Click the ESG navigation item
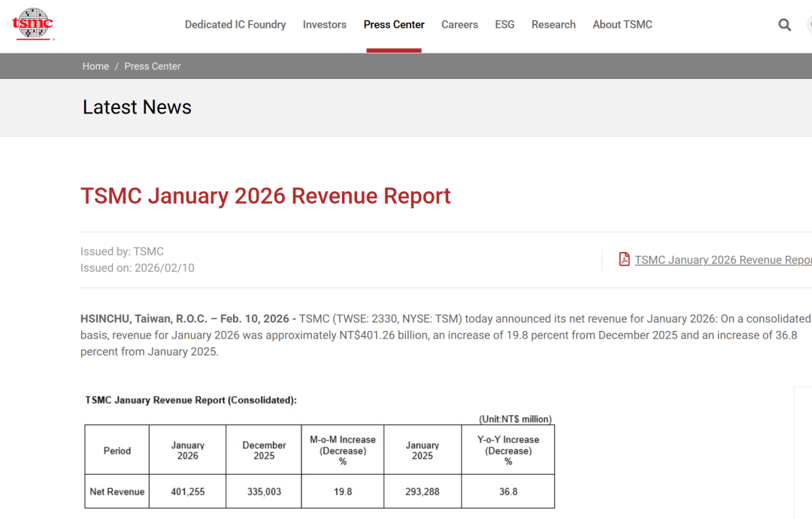Viewport: 812px width, 519px height. (504, 25)
